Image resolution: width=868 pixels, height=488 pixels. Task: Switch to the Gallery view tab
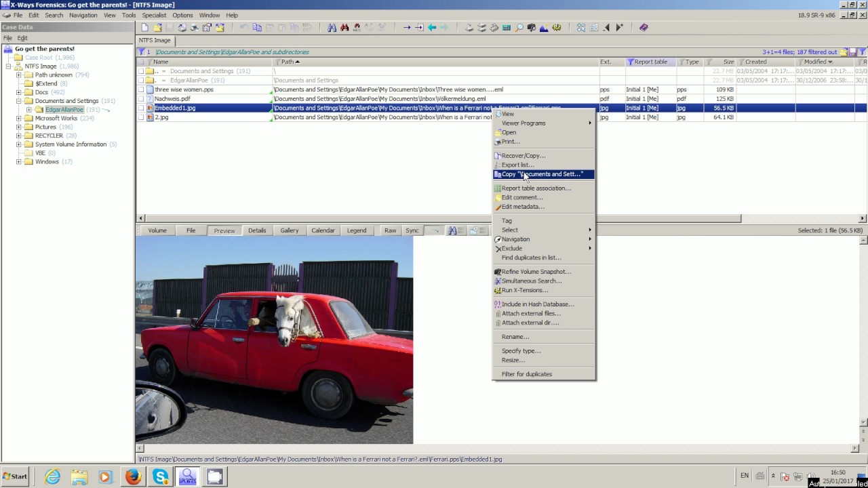(x=290, y=230)
